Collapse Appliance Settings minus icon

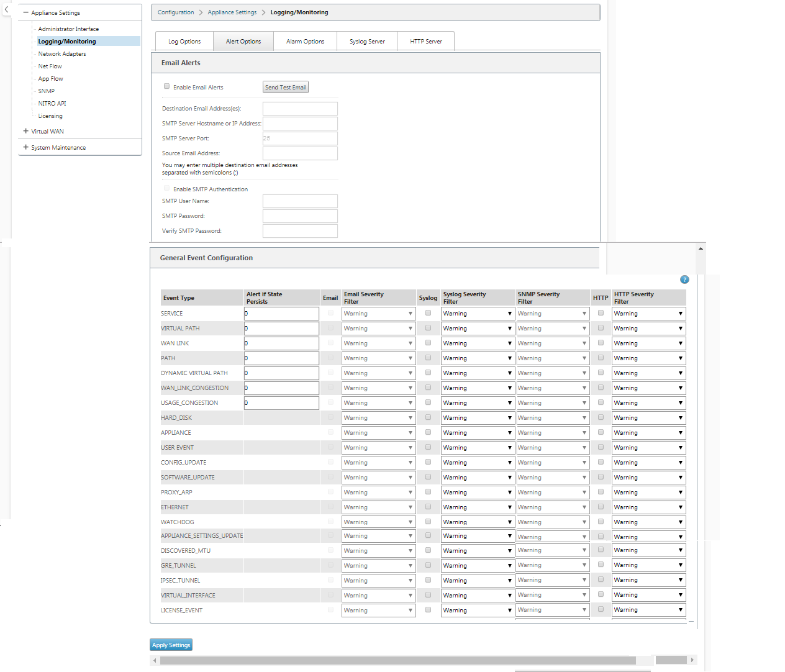pyautogui.click(x=25, y=12)
